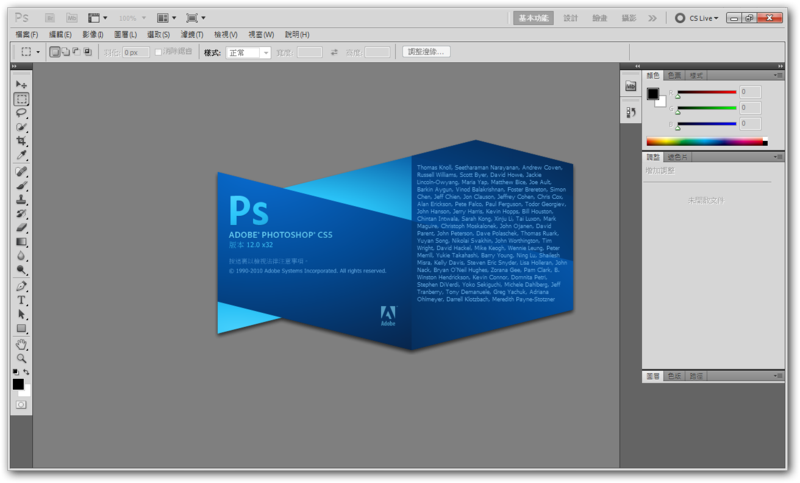Select the Gradient tool
This screenshot has height=483, width=800.
[21, 242]
